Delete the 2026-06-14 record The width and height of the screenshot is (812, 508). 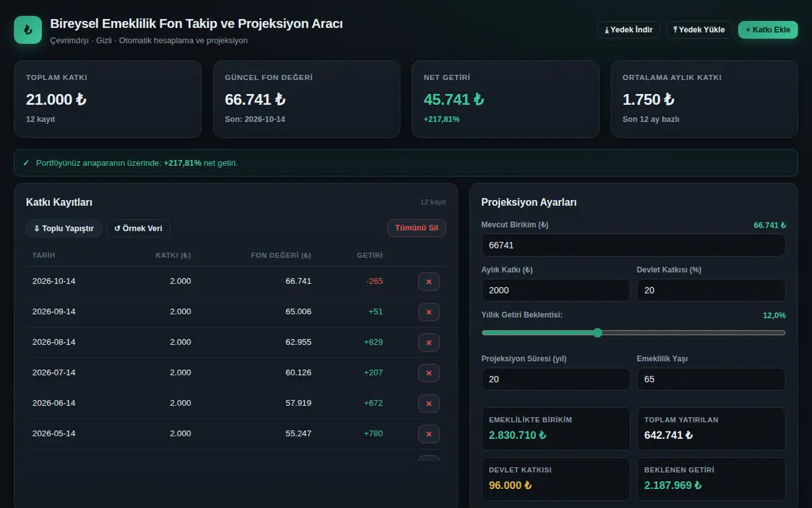coord(428,403)
